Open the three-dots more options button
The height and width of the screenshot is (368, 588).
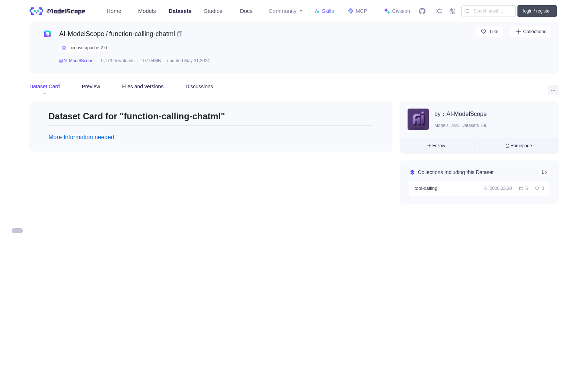[553, 90]
